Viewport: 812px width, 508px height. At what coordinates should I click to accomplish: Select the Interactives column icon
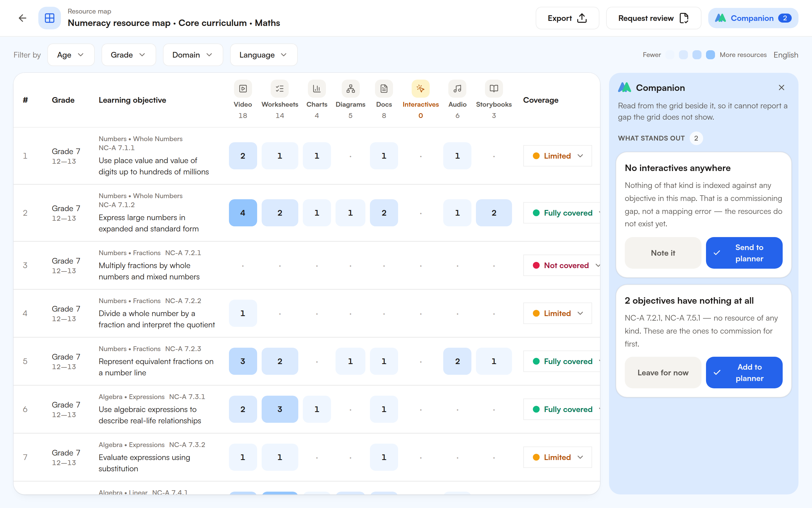pos(421,89)
